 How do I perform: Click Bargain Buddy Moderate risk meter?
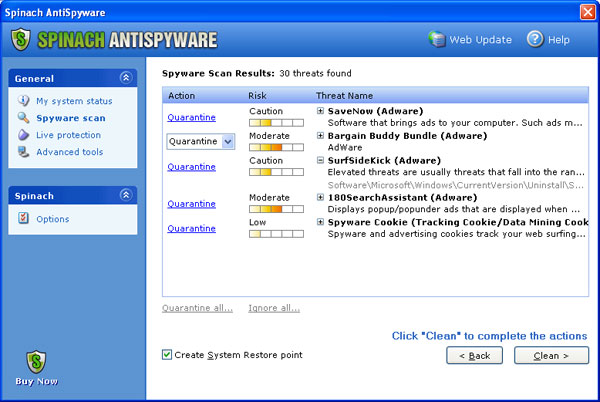tap(276, 147)
